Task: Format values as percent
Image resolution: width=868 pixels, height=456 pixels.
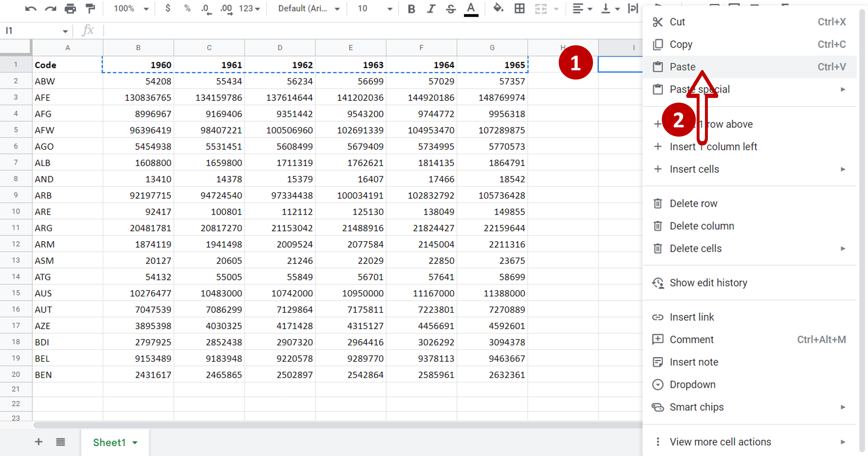Action: coord(187,8)
